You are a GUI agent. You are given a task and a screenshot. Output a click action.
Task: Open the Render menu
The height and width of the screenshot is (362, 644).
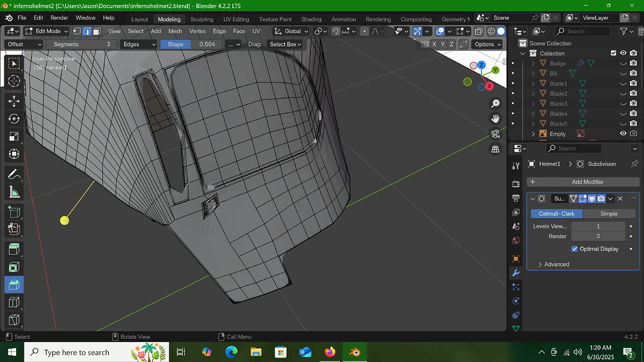[59, 18]
